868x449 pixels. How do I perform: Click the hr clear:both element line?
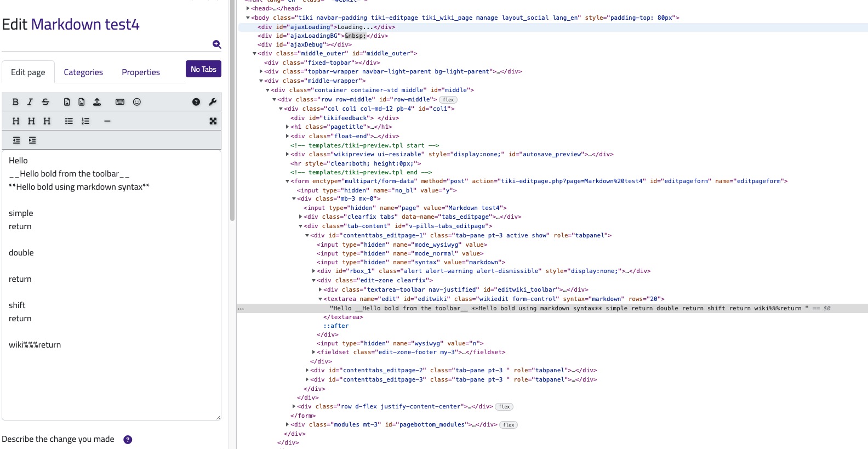point(356,163)
